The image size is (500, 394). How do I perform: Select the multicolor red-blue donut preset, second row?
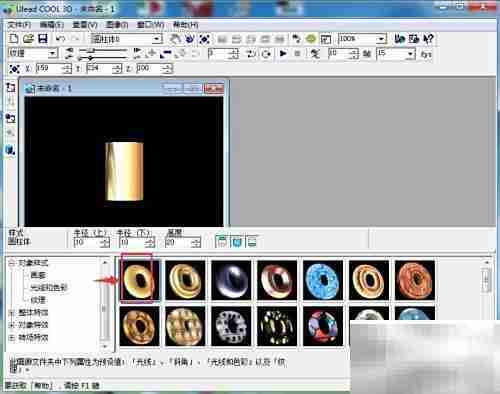323,326
